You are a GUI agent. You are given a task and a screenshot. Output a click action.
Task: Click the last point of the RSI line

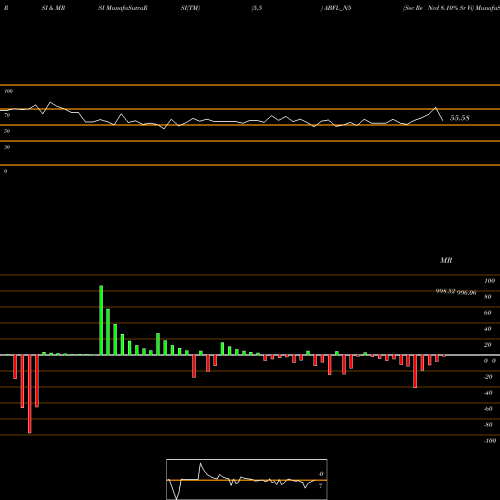(443, 120)
